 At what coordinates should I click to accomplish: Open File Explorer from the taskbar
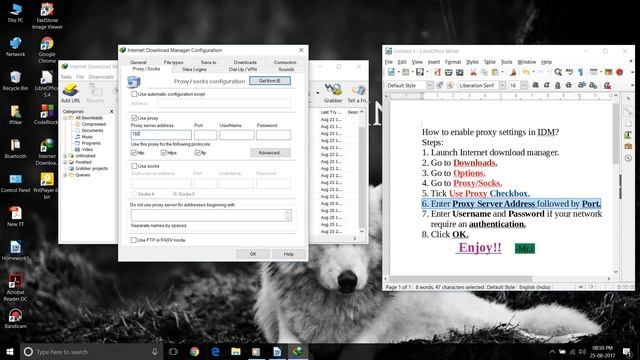click(236, 351)
